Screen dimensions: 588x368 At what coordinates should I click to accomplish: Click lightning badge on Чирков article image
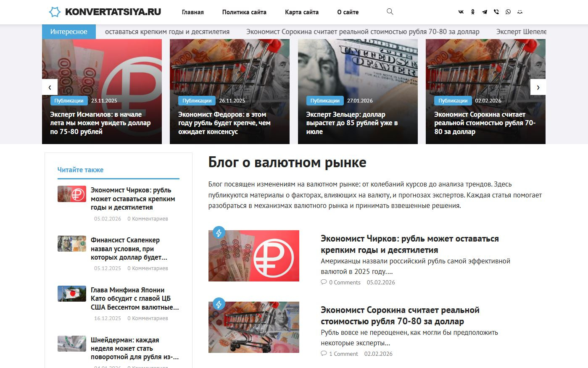point(219,232)
